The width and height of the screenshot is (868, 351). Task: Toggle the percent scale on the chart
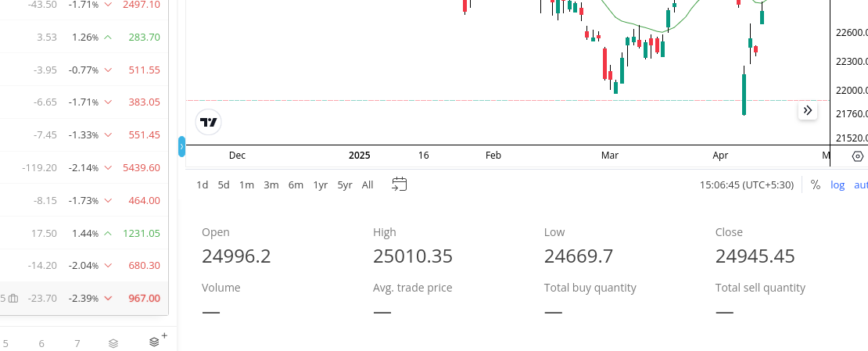pos(816,184)
